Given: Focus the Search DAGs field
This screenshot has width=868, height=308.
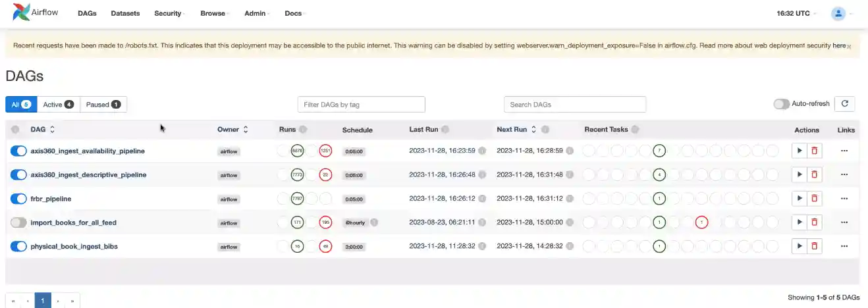Looking at the screenshot, I should tap(574, 105).
